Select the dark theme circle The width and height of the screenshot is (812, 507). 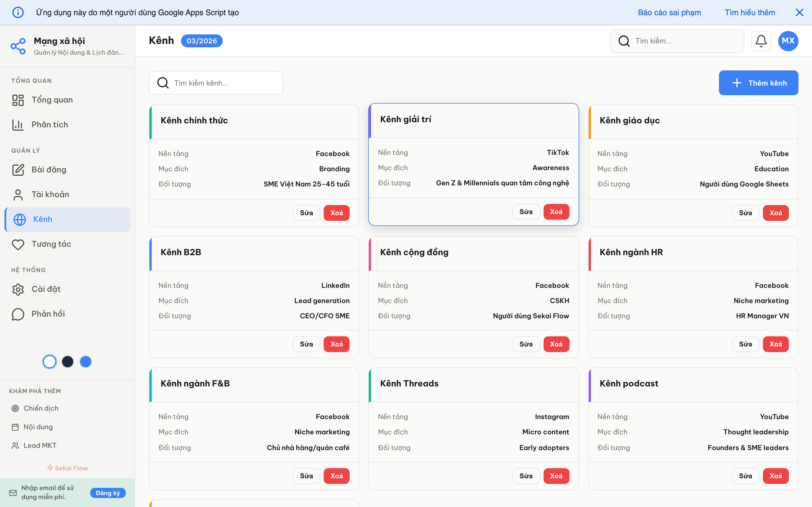click(x=67, y=361)
